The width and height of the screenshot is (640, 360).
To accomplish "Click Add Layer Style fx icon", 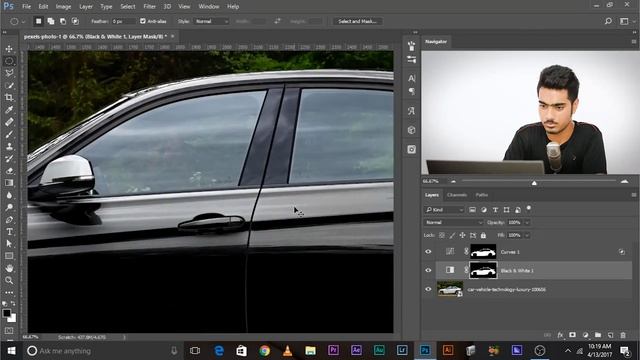I will click(x=560, y=335).
